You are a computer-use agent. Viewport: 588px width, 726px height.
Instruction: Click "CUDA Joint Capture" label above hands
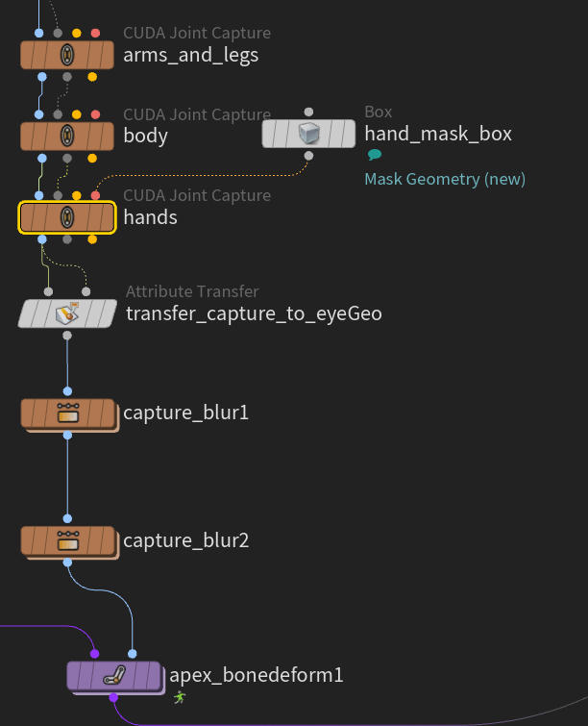tap(197, 195)
